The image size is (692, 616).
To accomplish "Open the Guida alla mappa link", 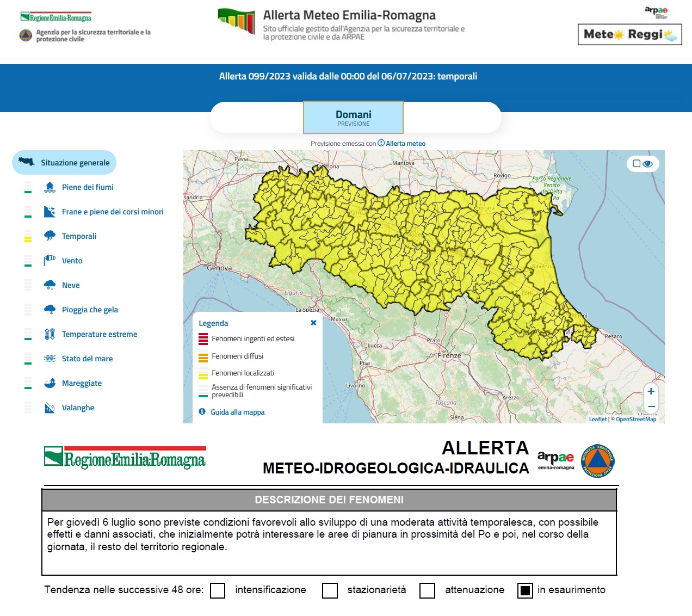I will click(x=237, y=412).
